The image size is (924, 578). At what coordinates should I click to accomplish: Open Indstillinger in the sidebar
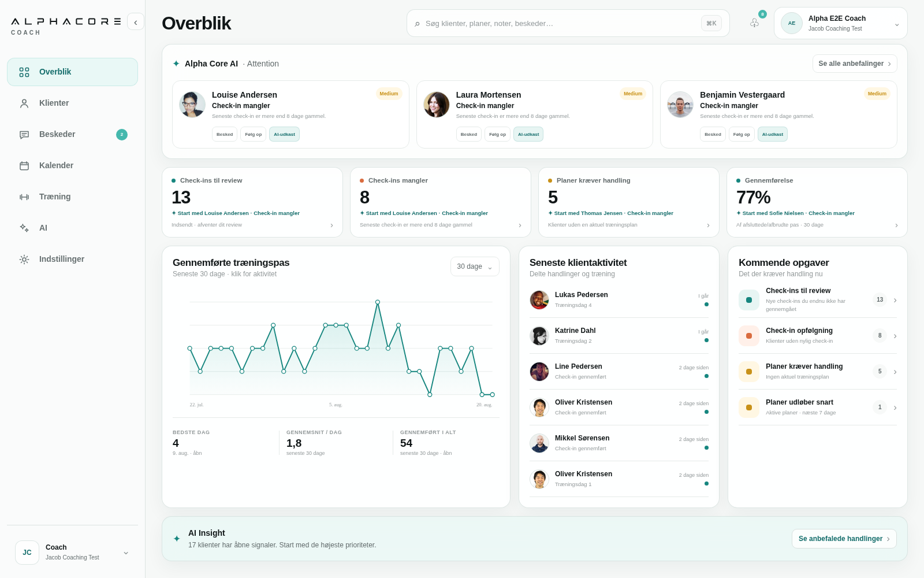72,260
